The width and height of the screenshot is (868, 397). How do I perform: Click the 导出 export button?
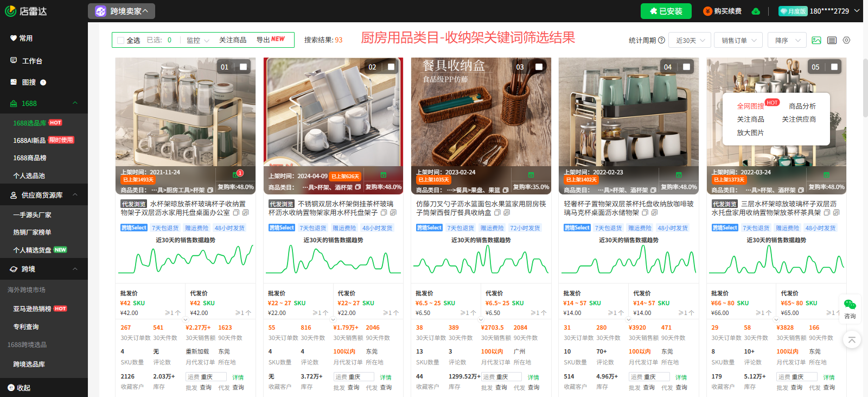point(270,40)
